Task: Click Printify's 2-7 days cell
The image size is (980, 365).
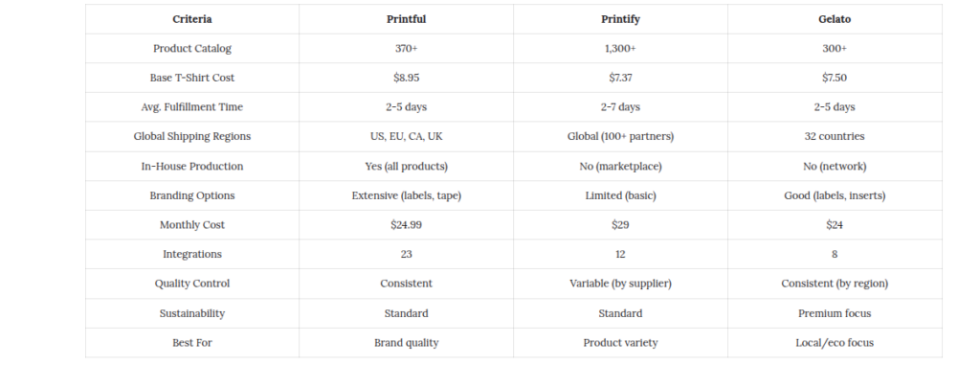Action: tap(620, 107)
